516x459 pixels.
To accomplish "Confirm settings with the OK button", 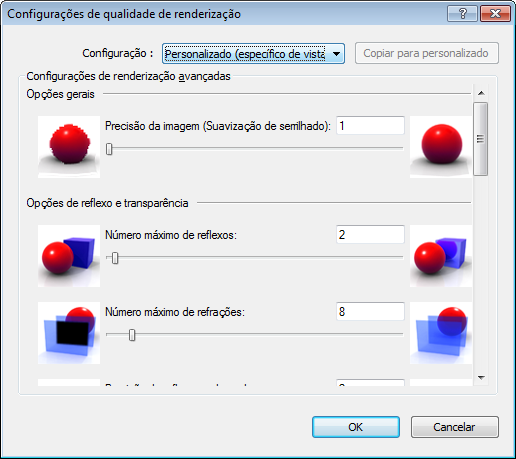I will click(x=356, y=427).
